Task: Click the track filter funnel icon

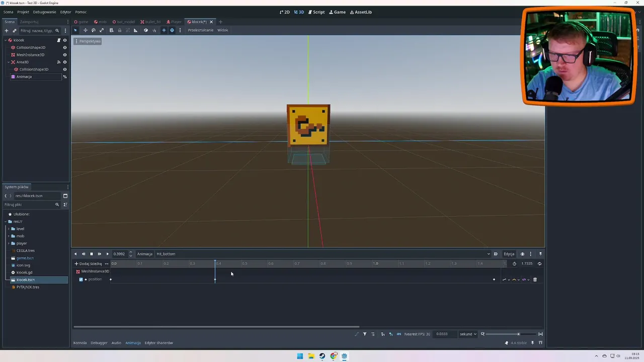Action: pos(365,334)
